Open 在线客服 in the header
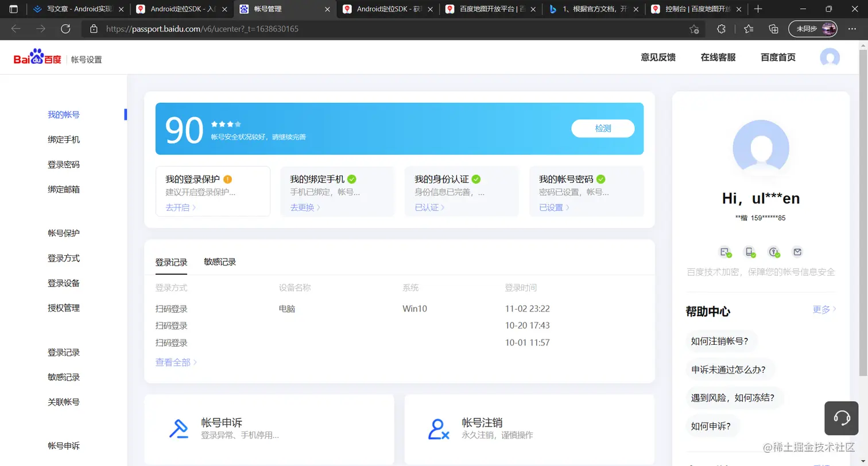 click(718, 57)
